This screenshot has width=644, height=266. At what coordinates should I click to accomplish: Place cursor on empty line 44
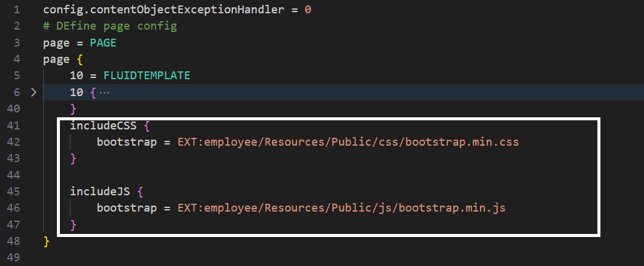pos(182,175)
